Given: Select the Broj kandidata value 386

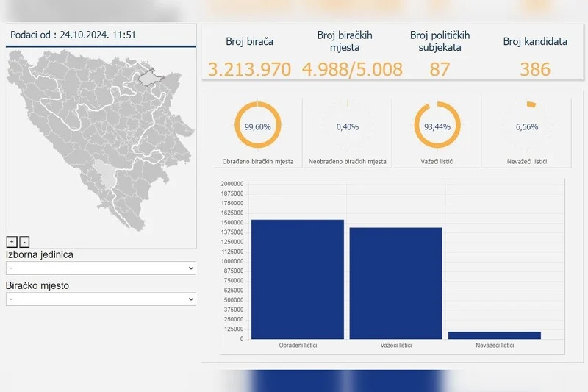Looking at the screenshot, I should pos(535,69).
